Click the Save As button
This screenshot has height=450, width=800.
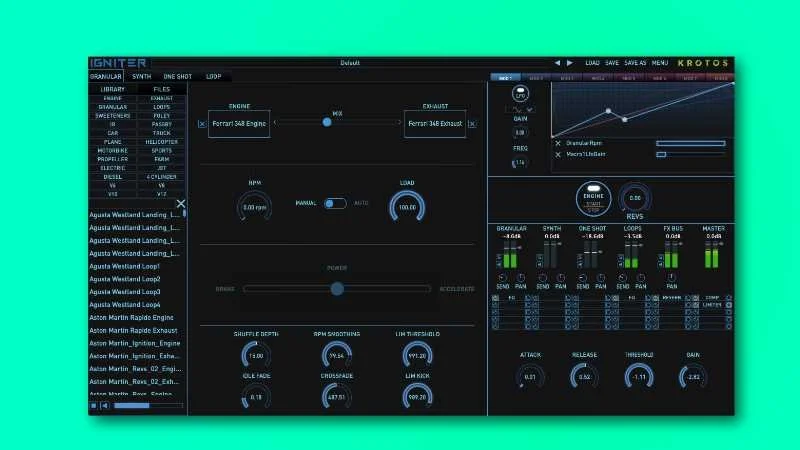(635, 63)
